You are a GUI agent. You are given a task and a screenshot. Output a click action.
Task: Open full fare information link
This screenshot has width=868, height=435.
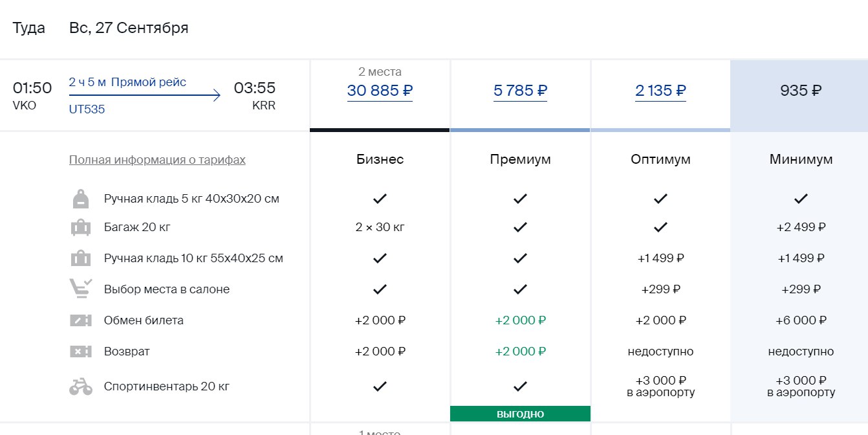[157, 160]
